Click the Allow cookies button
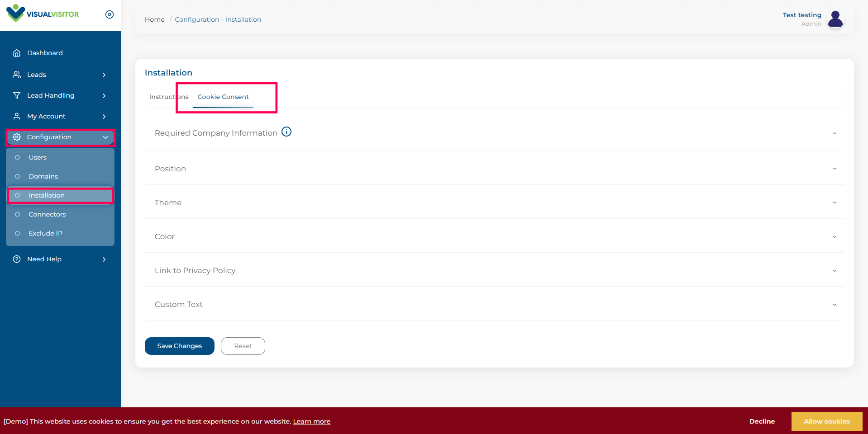 (827, 421)
